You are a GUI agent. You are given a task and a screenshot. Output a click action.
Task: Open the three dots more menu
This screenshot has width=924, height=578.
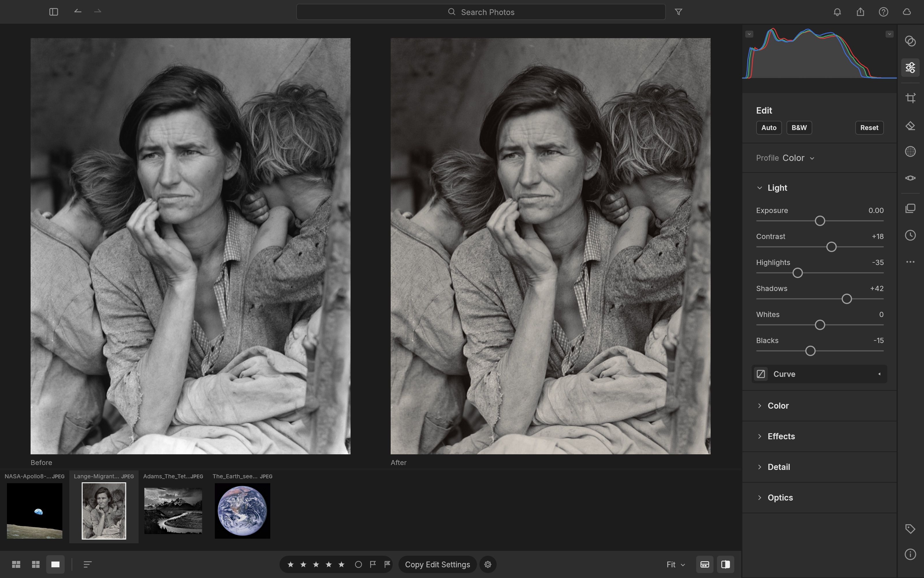point(910,262)
